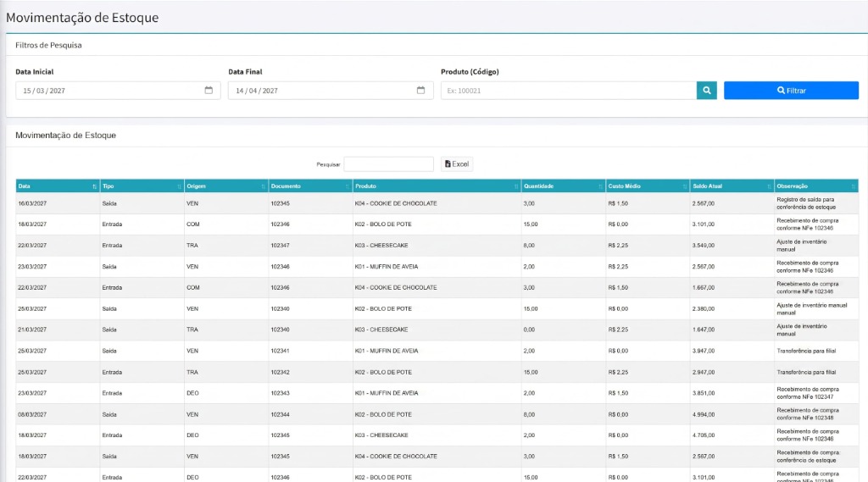Sort table by Data column

(58, 186)
